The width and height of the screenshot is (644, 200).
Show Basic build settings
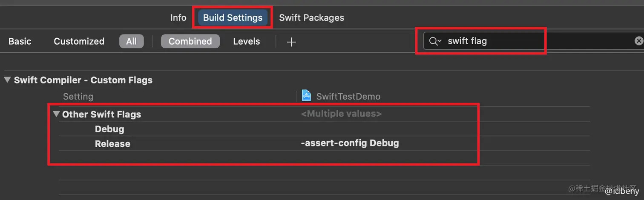20,41
